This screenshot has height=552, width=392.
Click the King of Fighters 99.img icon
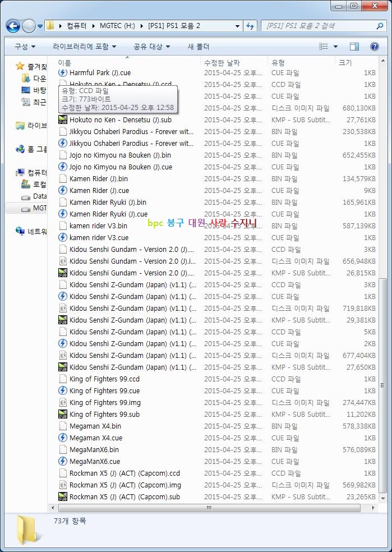(63, 402)
